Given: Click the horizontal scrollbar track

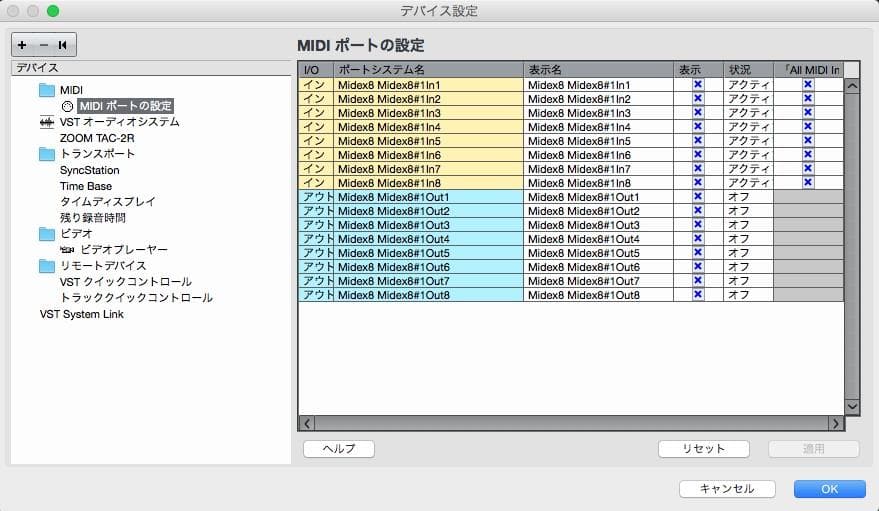Looking at the screenshot, I should point(572,424).
